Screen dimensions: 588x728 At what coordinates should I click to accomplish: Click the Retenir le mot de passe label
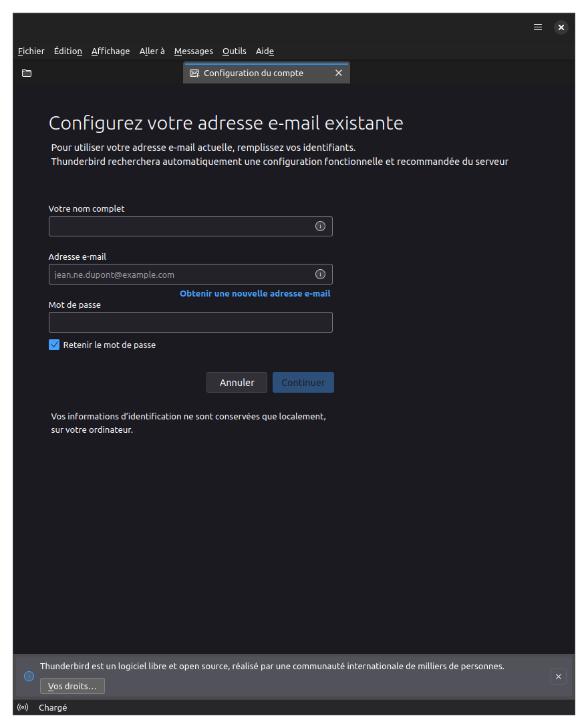click(x=109, y=345)
